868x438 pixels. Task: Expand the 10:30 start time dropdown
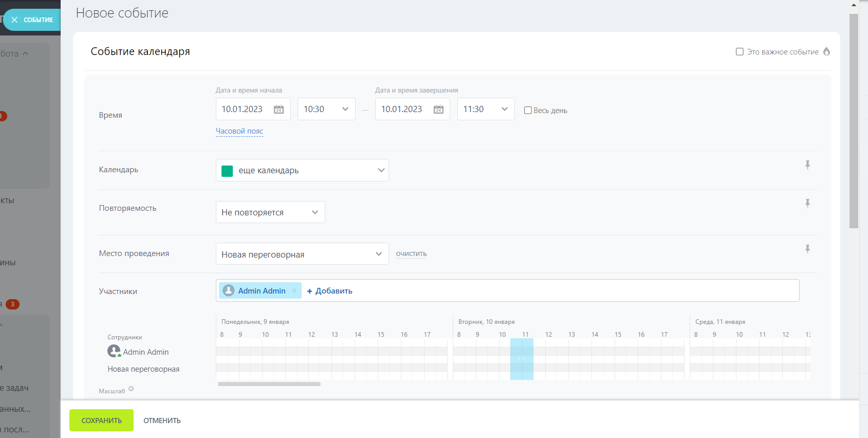(326, 109)
